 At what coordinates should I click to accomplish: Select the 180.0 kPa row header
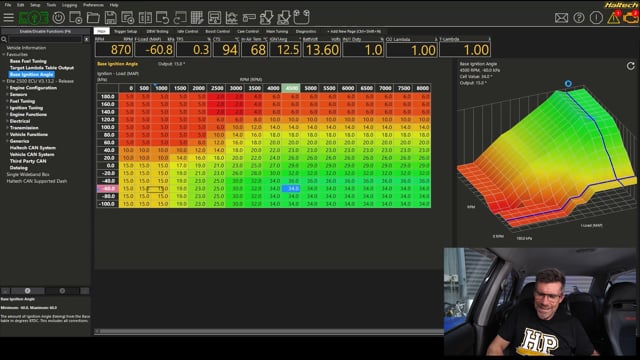(x=107, y=96)
